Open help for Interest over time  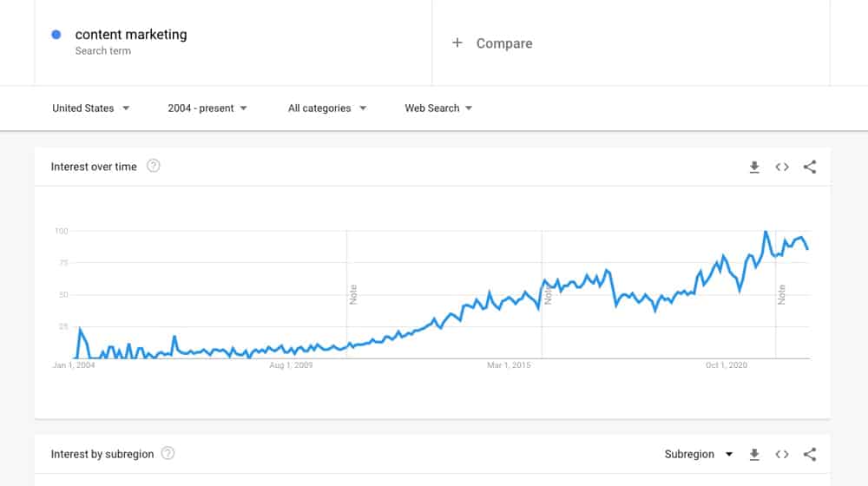[154, 166]
